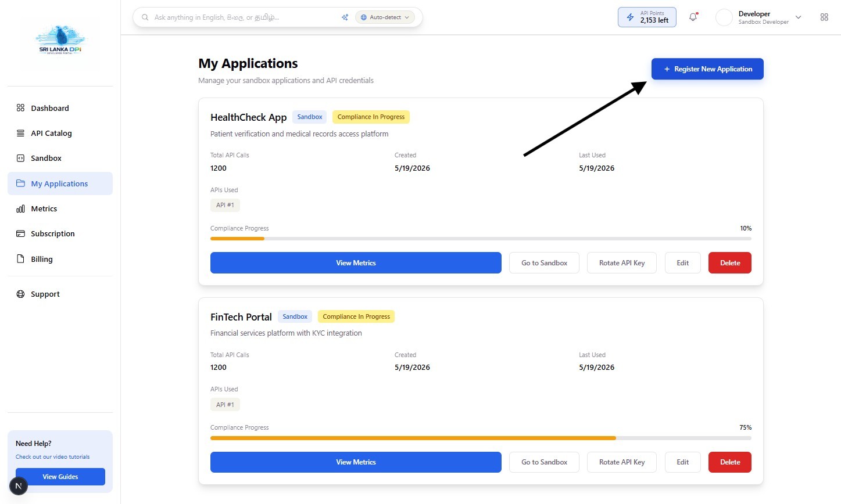Go to Dashboard in sidebar

click(60, 108)
